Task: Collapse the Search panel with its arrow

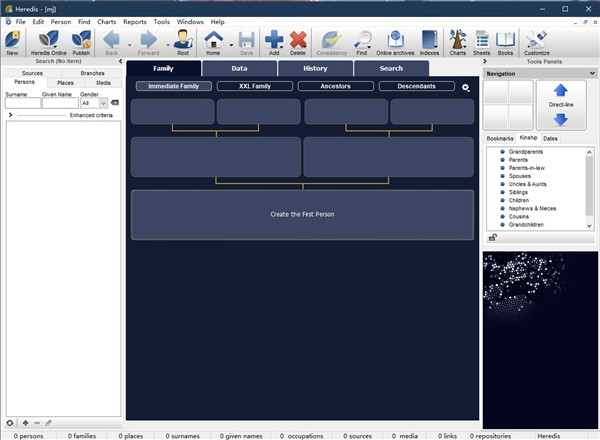Action: tap(121, 61)
